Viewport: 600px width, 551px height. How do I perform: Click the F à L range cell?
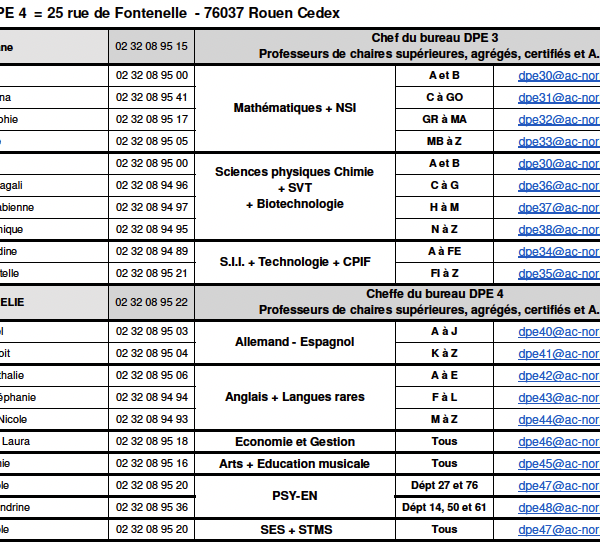[x=444, y=398]
